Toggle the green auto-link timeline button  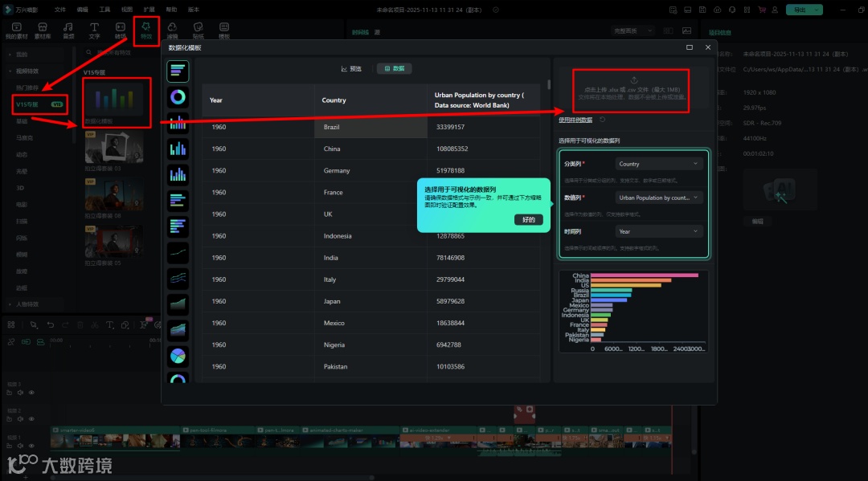click(26, 342)
